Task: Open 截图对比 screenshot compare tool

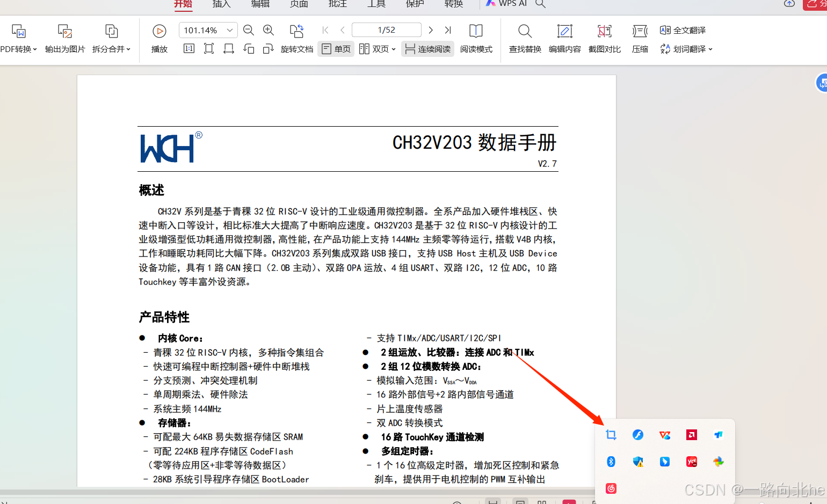Action: click(x=605, y=38)
